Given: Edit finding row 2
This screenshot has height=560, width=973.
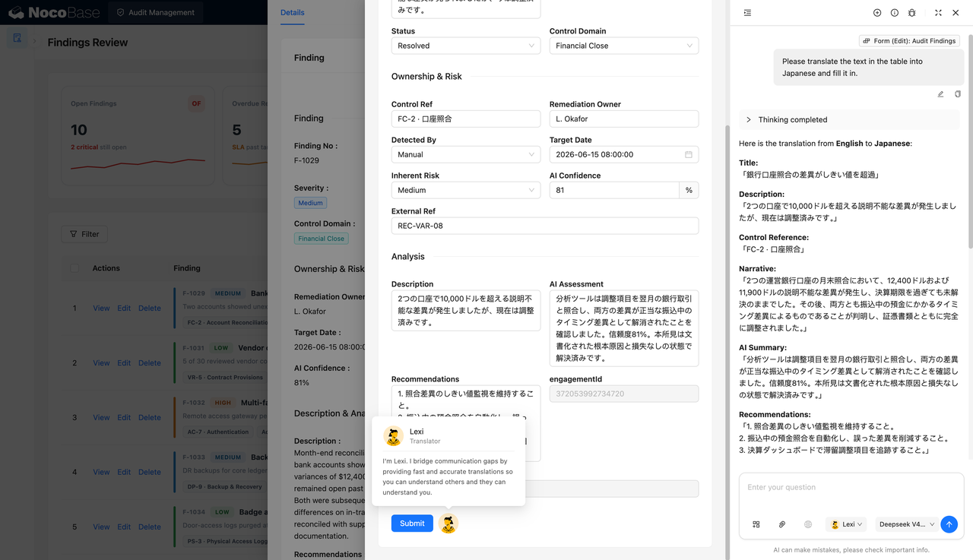Looking at the screenshot, I should pos(124,362).
